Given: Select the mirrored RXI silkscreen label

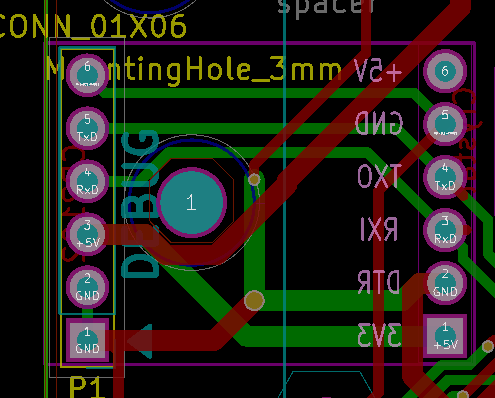Looking at the screenshot, I should click(379, 229).
